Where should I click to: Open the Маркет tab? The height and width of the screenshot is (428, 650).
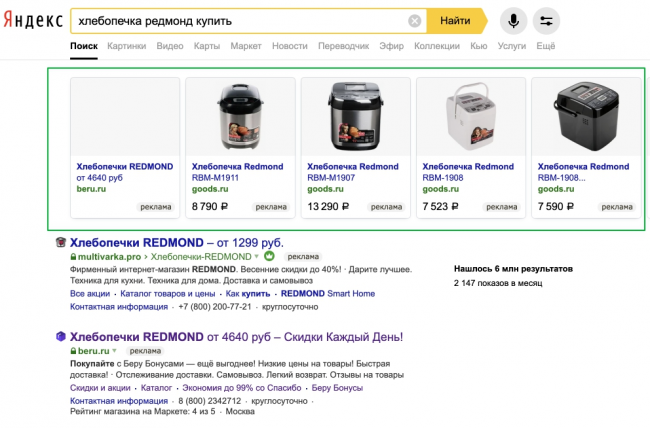point(245,46)
